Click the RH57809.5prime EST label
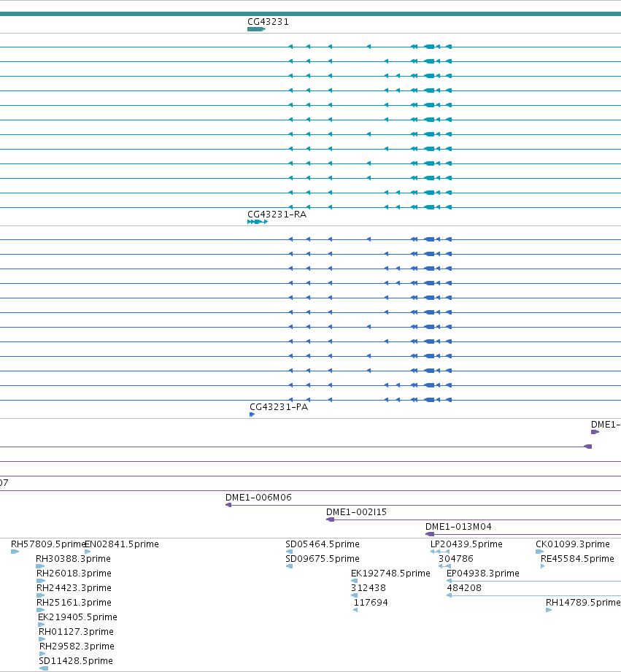621x672 pixels. point(48,544)
